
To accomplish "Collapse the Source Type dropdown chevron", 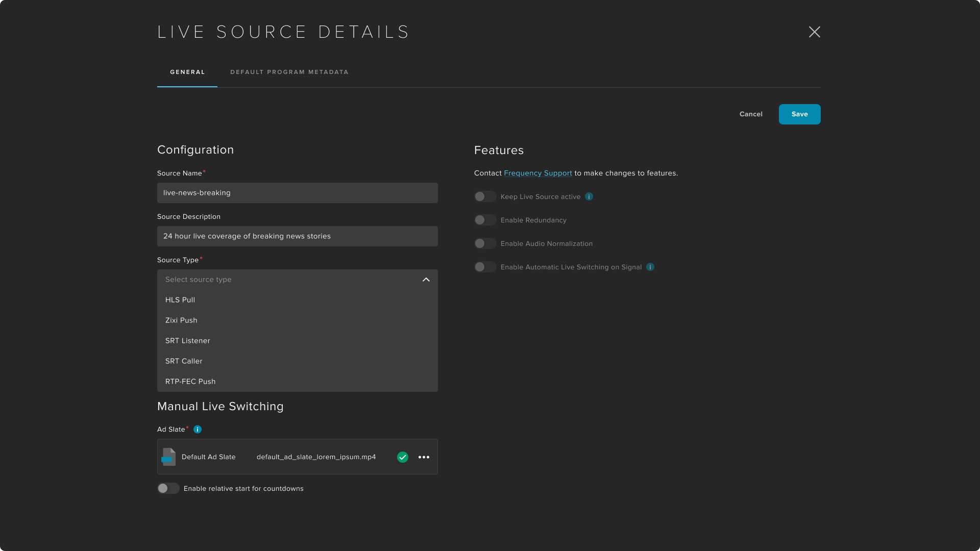I will (426, 280).
